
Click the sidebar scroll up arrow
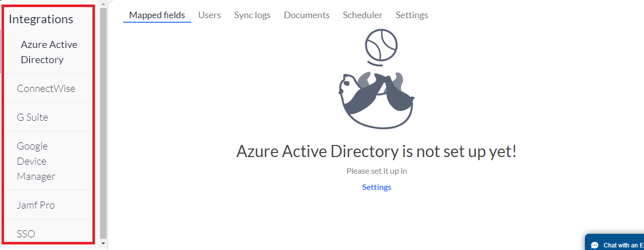coord(104,4)
